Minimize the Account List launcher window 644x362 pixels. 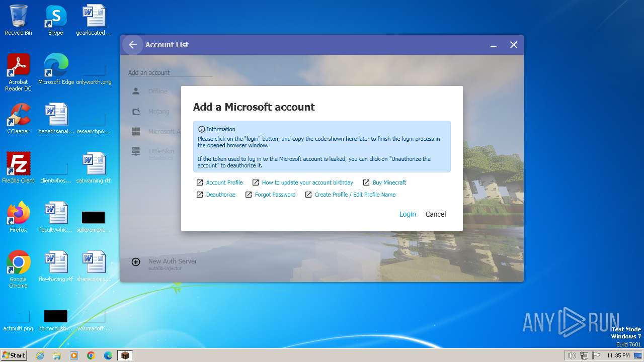(x=494, y=45)
